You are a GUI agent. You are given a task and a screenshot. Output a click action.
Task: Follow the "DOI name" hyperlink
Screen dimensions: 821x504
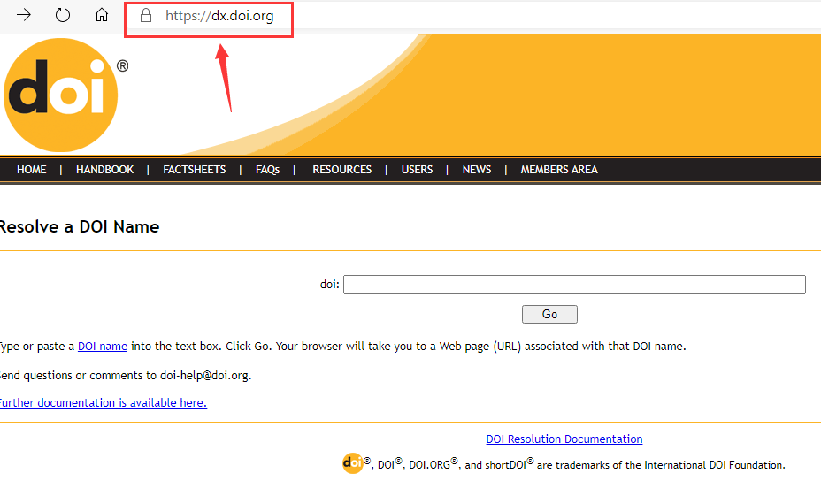point(103,347)
